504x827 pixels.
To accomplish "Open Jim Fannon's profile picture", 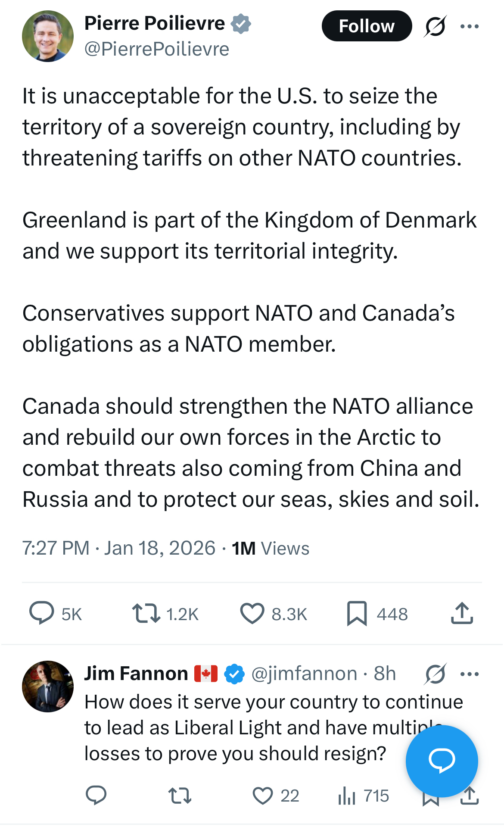I will click(x=48, y=686).
